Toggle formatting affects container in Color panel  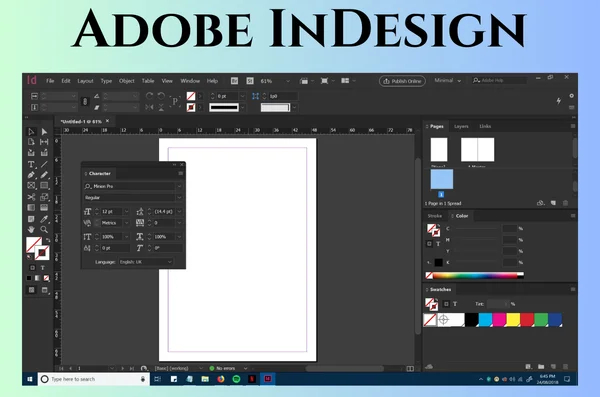pyautogui.click(x=429, y=243)
